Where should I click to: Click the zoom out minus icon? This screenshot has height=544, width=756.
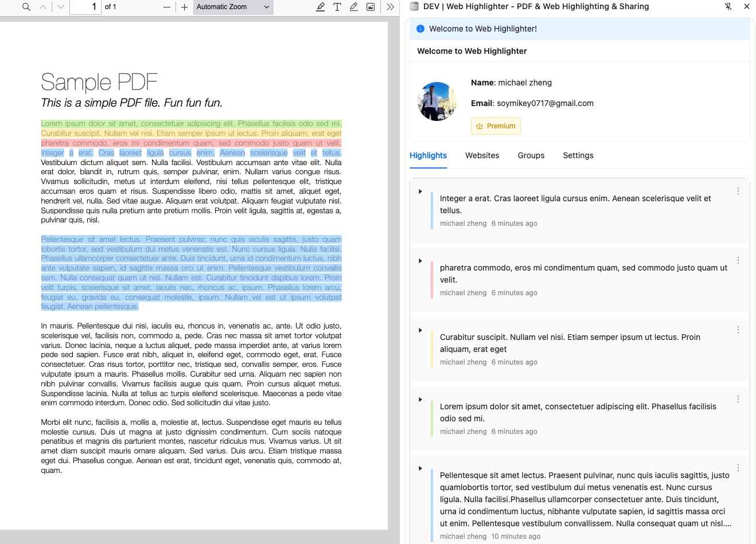[x=167, y=7]
